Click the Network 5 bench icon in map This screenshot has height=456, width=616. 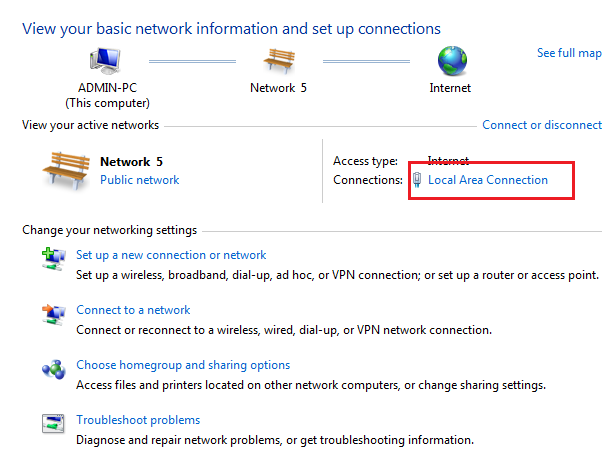[x=279, y=60]
